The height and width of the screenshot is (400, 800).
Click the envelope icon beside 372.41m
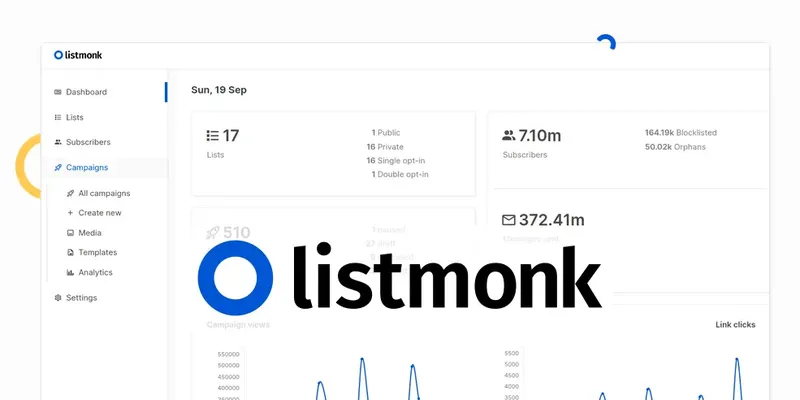pos(509,220)
